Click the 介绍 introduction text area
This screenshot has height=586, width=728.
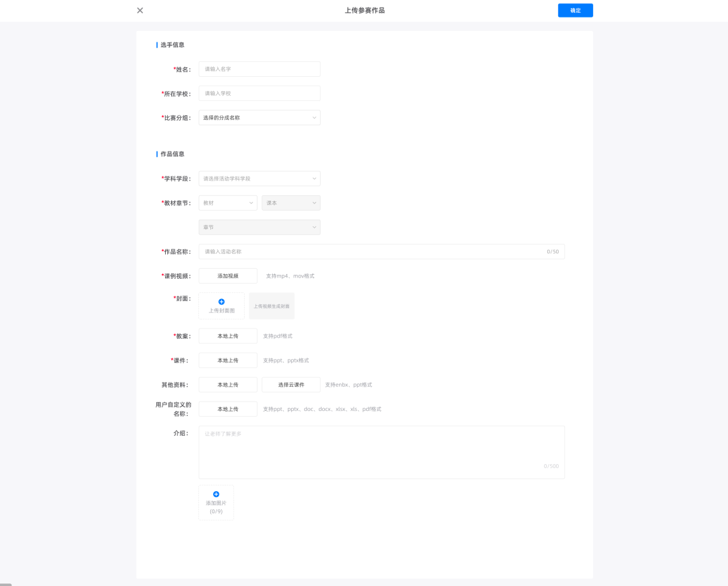(382, 453)
